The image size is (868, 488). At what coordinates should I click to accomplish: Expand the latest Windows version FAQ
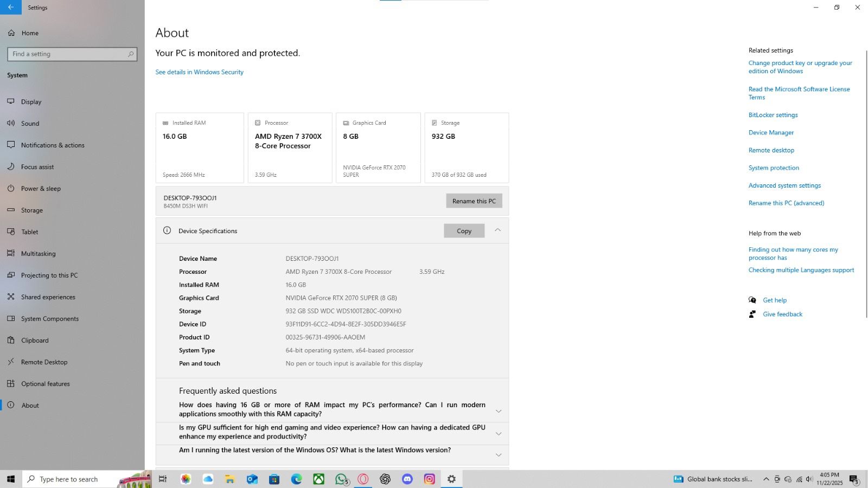(498, 455)
